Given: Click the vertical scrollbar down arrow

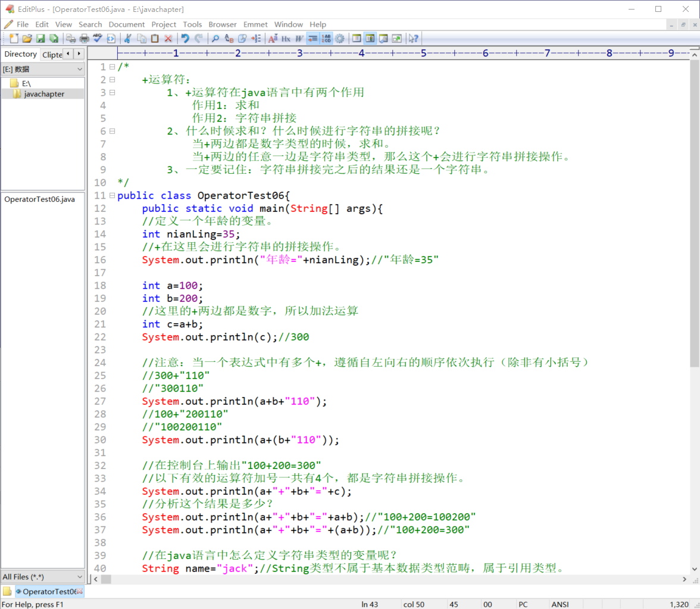Looking at the screenshot, I should [x=694, y=569].
